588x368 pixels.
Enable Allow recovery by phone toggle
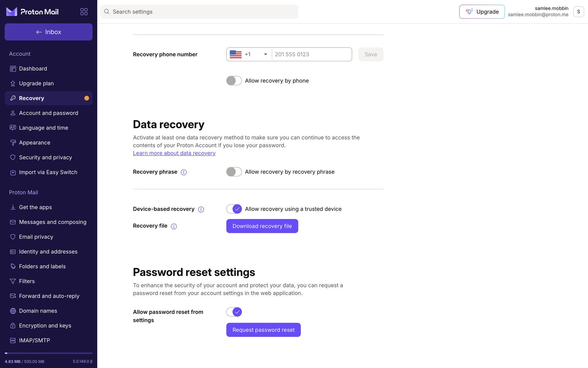[234, 81]
